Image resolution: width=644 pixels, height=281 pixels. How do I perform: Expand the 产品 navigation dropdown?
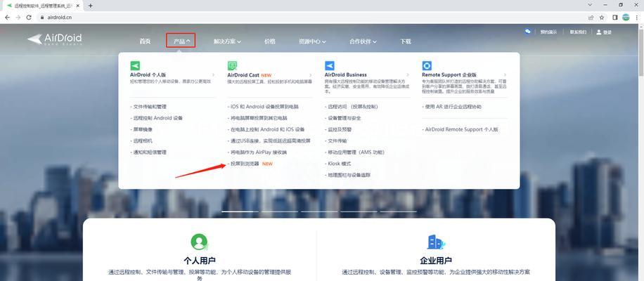(181, 41)
